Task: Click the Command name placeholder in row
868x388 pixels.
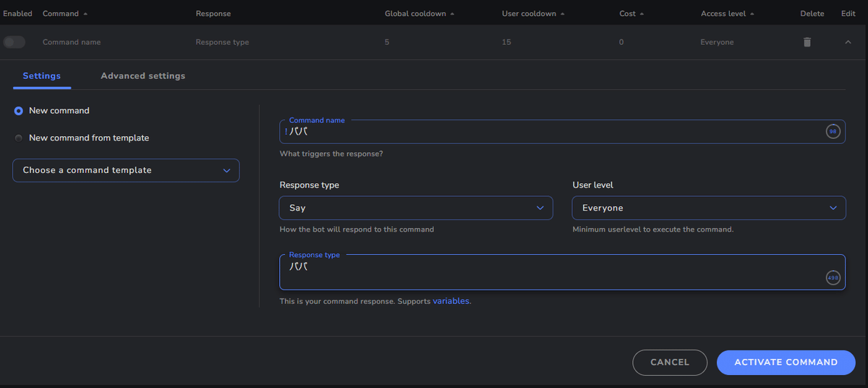Action: click(72, 42)
